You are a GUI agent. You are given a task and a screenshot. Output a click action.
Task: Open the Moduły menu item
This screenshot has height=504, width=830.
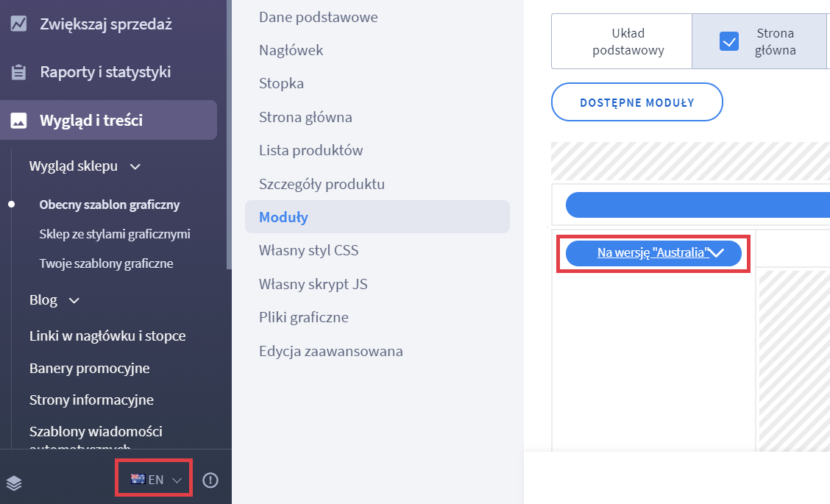point(283,217)
